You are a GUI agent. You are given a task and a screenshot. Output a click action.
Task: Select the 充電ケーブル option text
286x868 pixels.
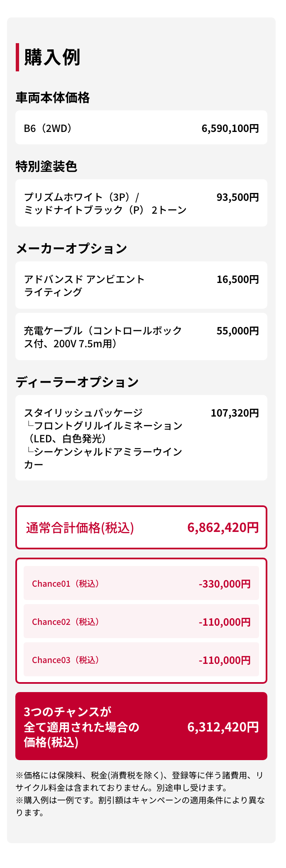tap(103, 337)
